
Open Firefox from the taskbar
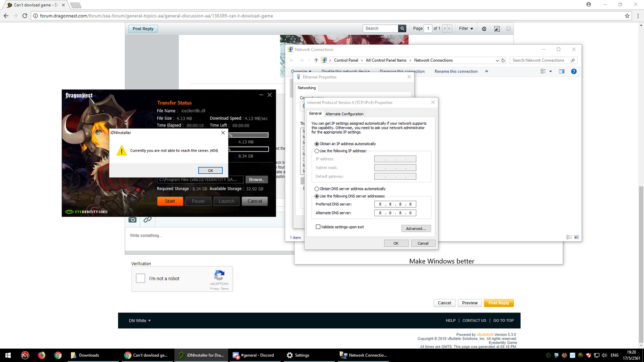click(x=42, y=355)
